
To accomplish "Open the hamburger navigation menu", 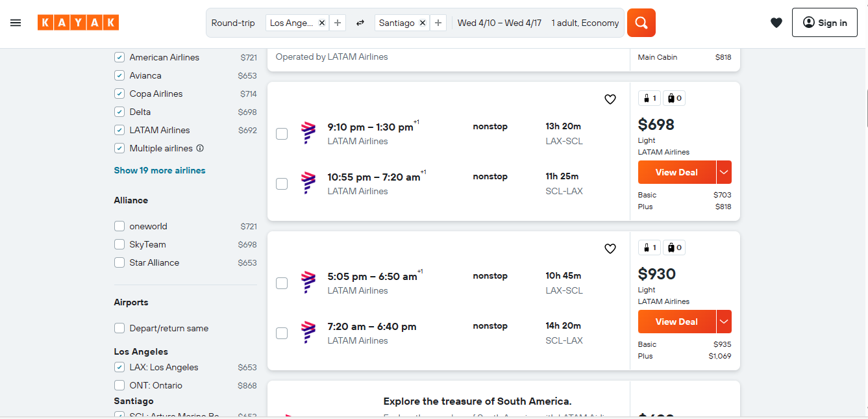I will (x=16, y=23).
